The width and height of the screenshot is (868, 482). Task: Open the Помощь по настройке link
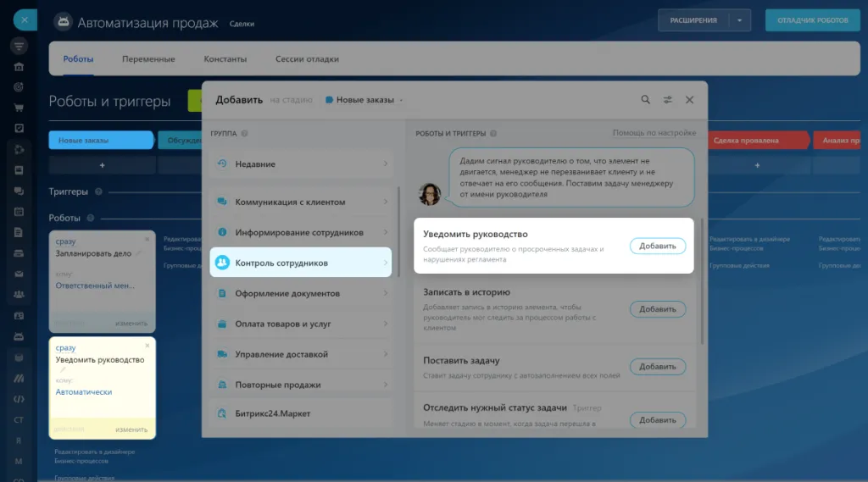coord(654,133)
